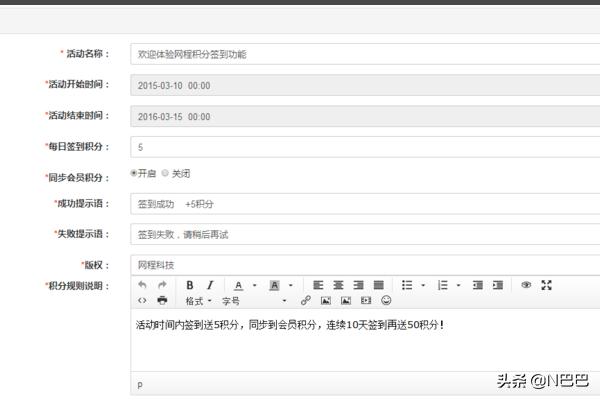Align text left

pyautogui.click(x=318, y=285)
